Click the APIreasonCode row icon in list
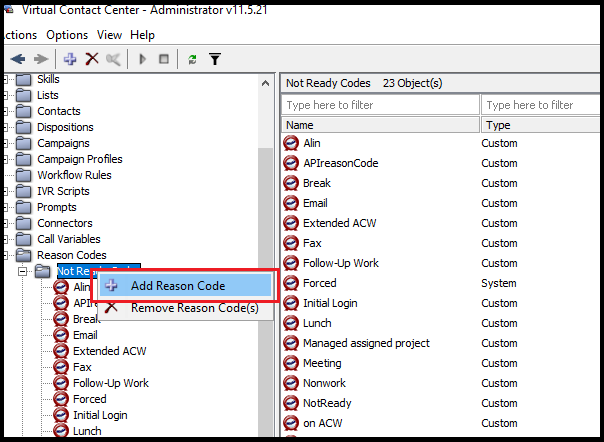Image resolution: width=604 pixels, height=442 pixels. (291, 163)
